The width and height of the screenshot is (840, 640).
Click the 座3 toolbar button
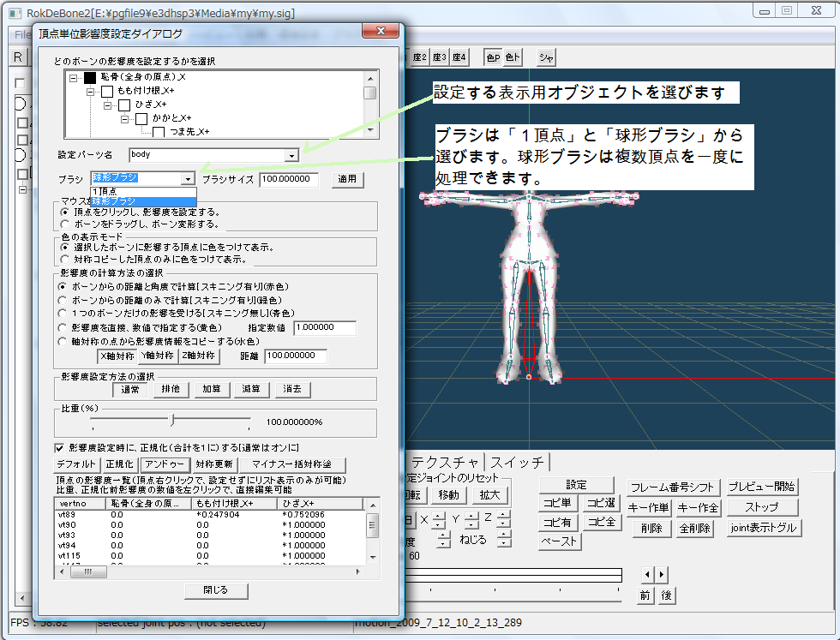point(439,57)
